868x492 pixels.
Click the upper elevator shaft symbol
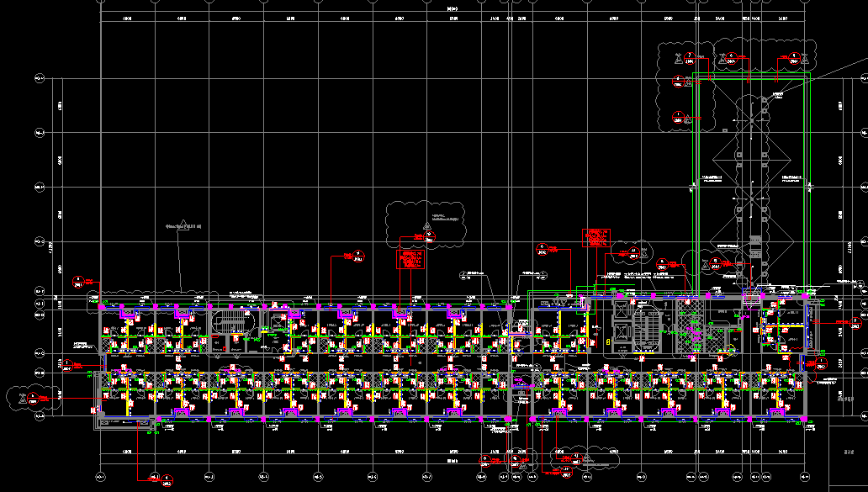[x=622, y=309]
